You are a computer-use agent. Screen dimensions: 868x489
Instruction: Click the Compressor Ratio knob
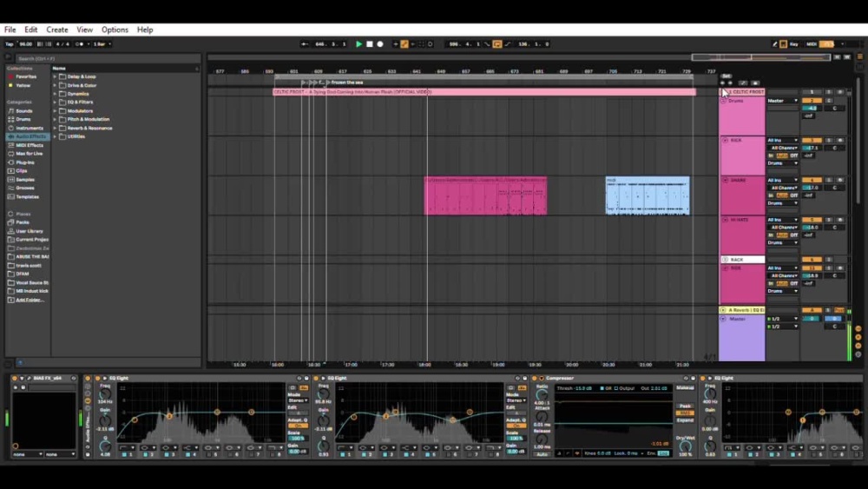[x=542, y=395]
